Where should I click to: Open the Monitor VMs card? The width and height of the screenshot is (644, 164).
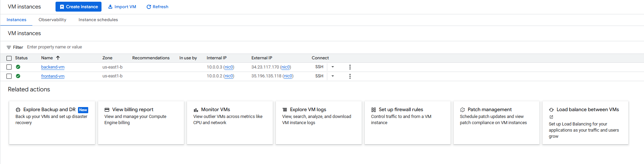pyautogui.click(x=230, y=122)
